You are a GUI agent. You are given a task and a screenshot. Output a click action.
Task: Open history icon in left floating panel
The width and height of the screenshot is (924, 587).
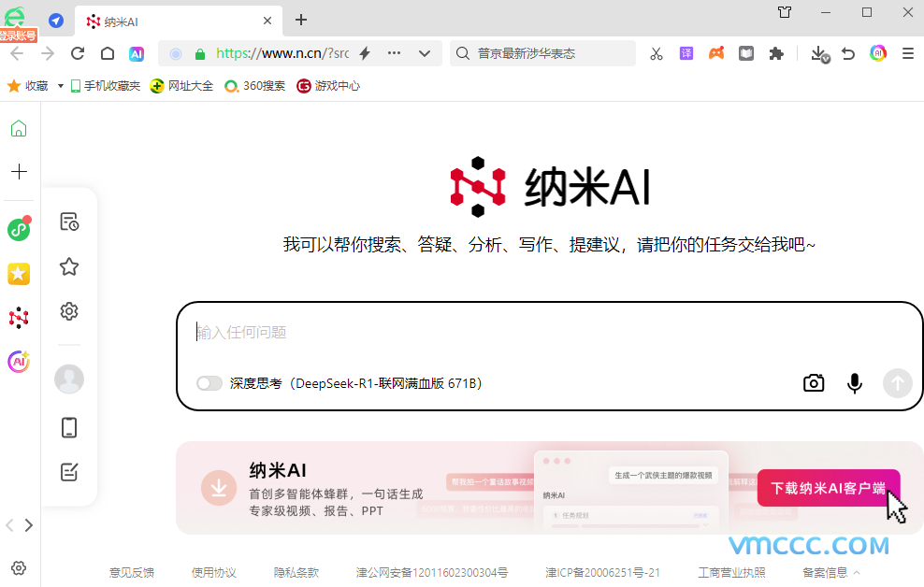pyautogui.click(x=69, y=222)
